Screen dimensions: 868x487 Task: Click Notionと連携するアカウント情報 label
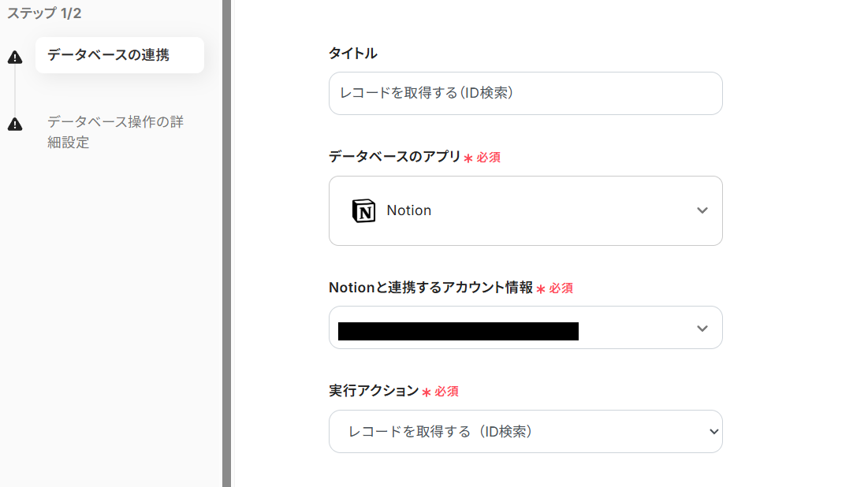[430, 288]
